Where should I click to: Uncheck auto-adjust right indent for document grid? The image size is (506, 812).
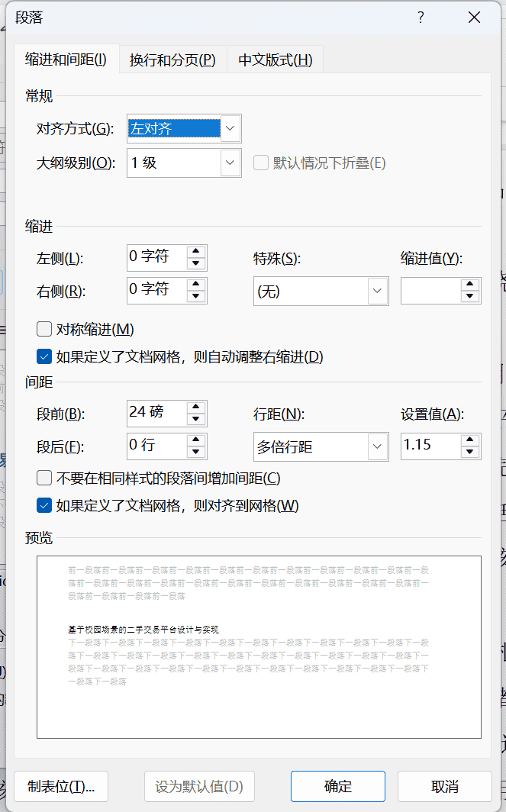pos(44,356)
